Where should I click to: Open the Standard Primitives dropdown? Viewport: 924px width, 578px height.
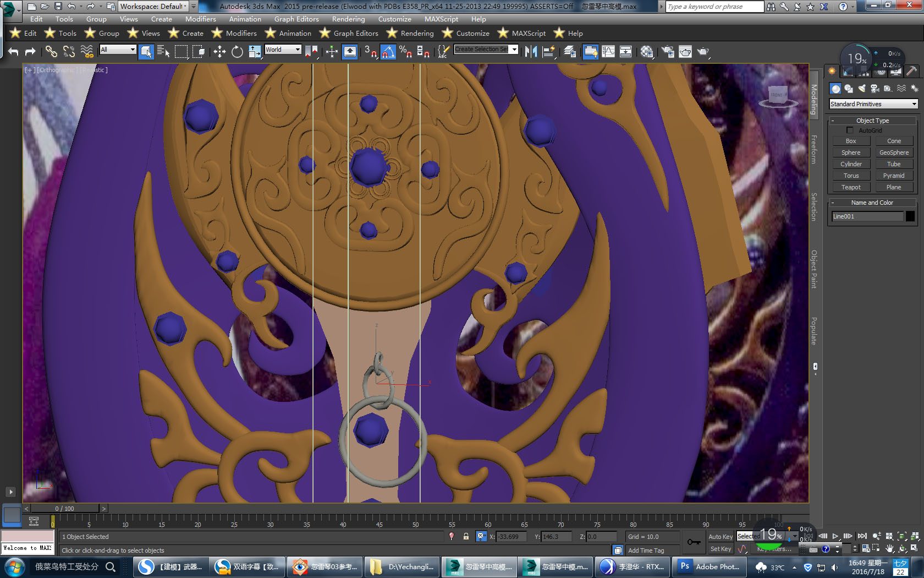point(873,104)
